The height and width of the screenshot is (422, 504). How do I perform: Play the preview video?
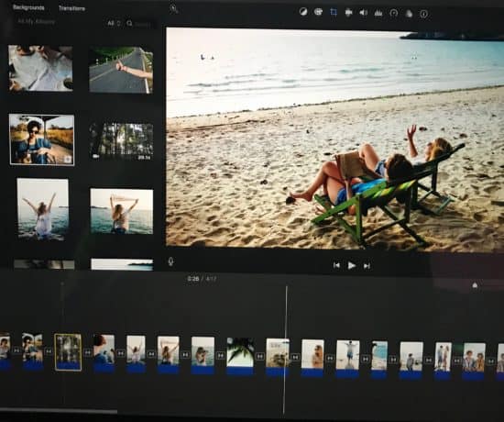click(x=352, y=265)
